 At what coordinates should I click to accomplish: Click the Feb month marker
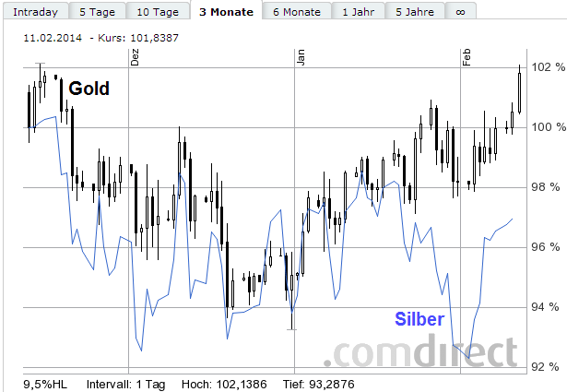[466, 57]
